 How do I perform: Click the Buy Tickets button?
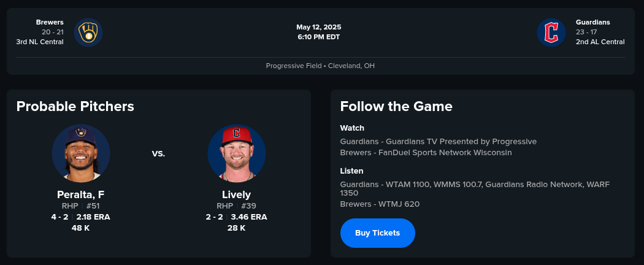coord(377,233)
